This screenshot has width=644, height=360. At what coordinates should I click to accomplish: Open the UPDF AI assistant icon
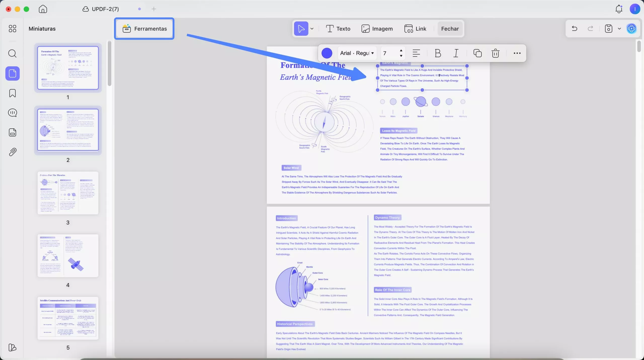631,29
